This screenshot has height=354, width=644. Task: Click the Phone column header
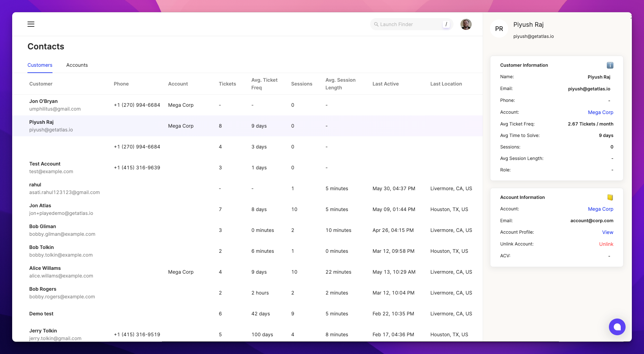(x=121, y=84)
